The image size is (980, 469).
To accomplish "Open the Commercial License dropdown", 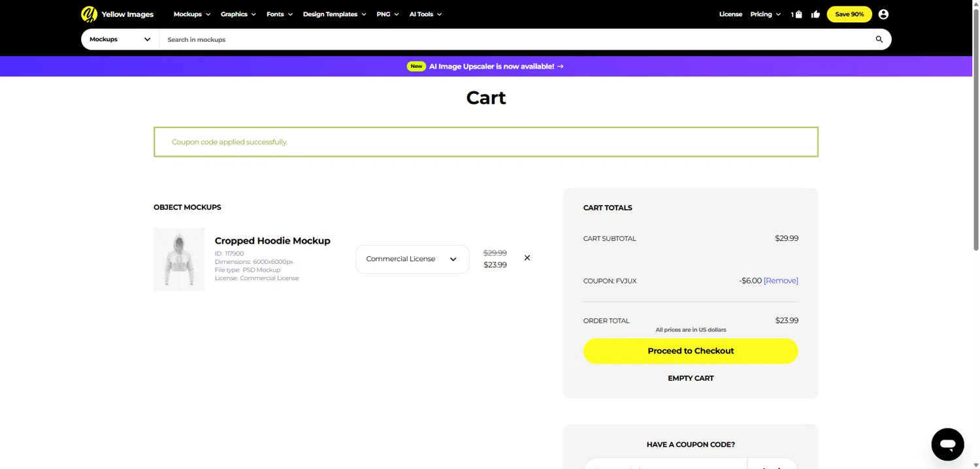I will tap(412, 259).
